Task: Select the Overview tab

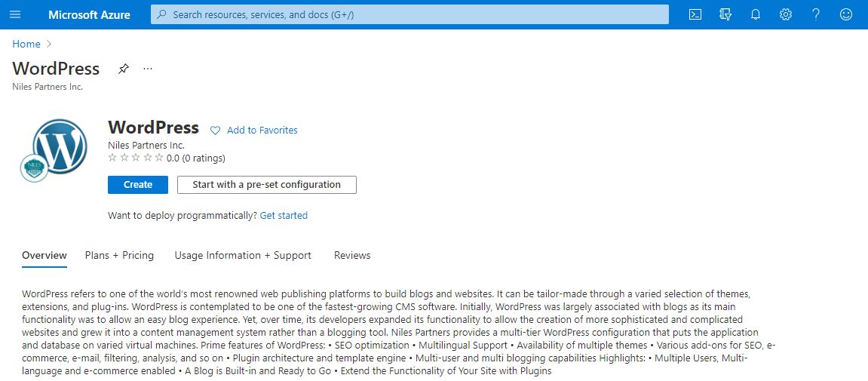Action: (x=44, y=256)
